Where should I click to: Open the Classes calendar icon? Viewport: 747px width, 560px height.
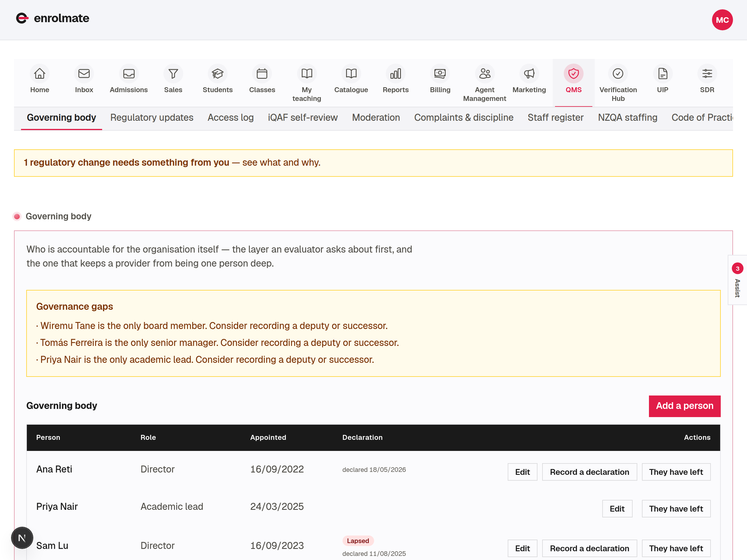pyautogui.click(x=262, y=73)
